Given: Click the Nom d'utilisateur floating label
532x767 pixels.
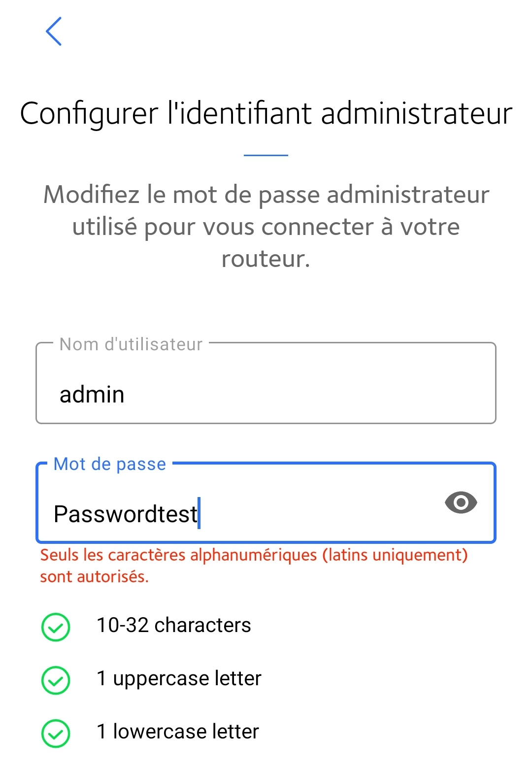Looking at the screenshot, I should coord(131,344).
